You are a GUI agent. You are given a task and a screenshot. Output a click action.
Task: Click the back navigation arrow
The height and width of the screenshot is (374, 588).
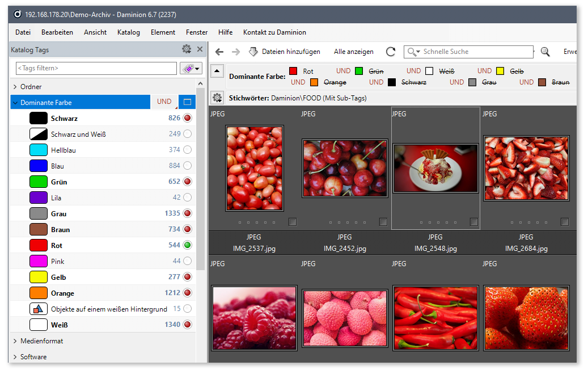(x=219, y=52)
